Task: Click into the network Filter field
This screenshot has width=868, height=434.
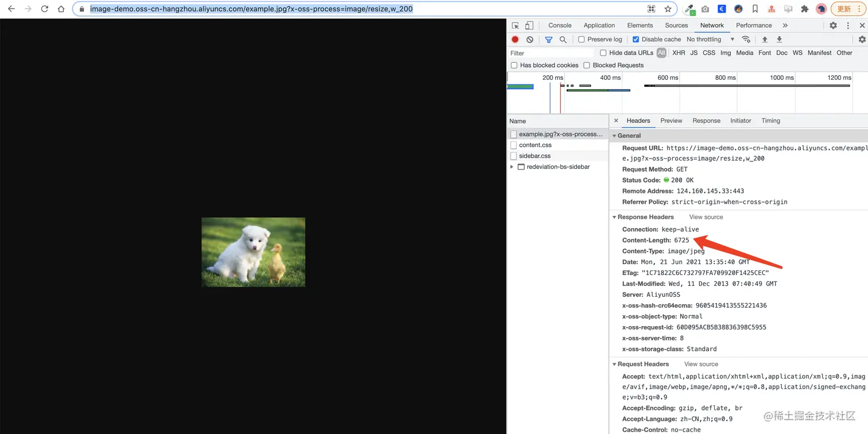Action: (551, 53)
